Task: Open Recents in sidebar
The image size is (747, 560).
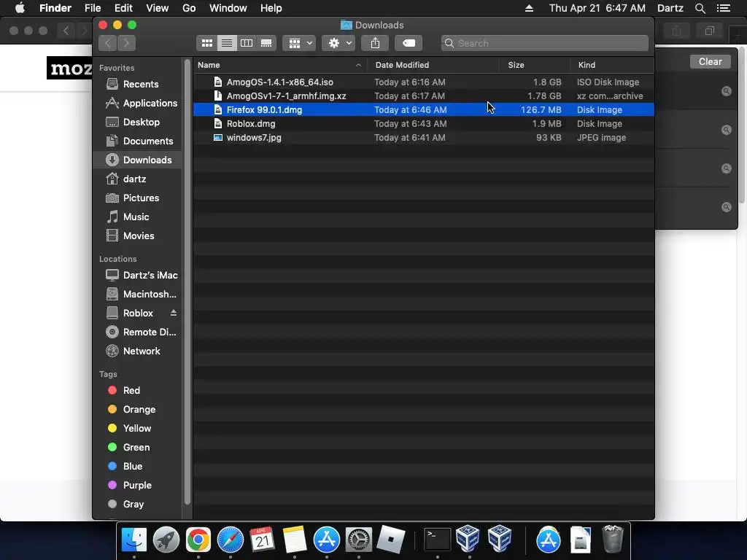Action: pyautogui.click(x=138, y=84)
